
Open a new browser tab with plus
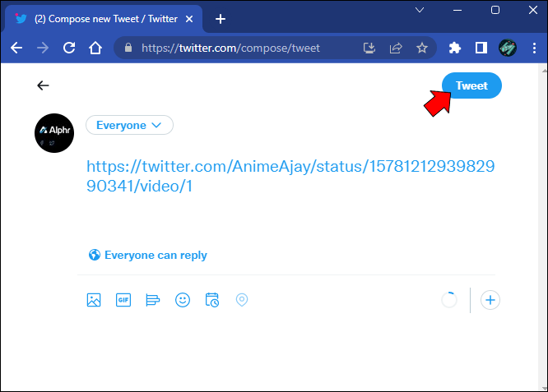(221, 19)
